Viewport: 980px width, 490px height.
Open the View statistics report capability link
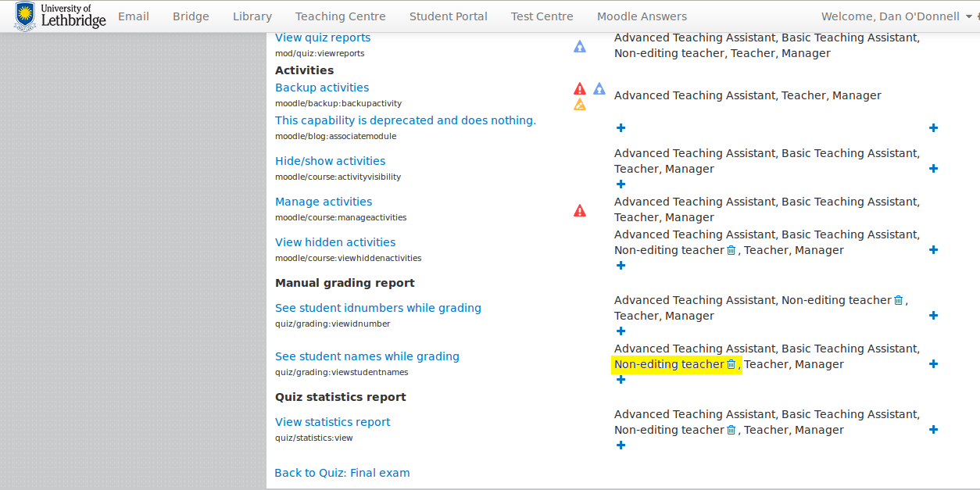click(x=333, y=422)
